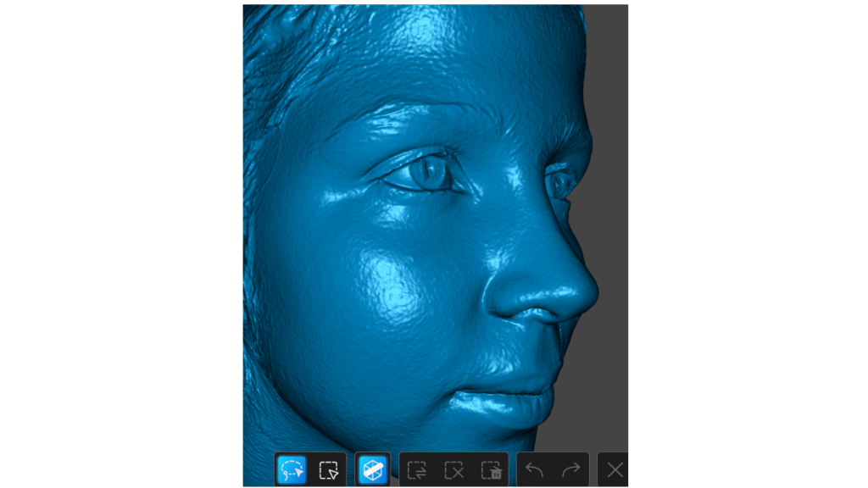Switch to rectangular marquee selection mode

click(330, 469)
